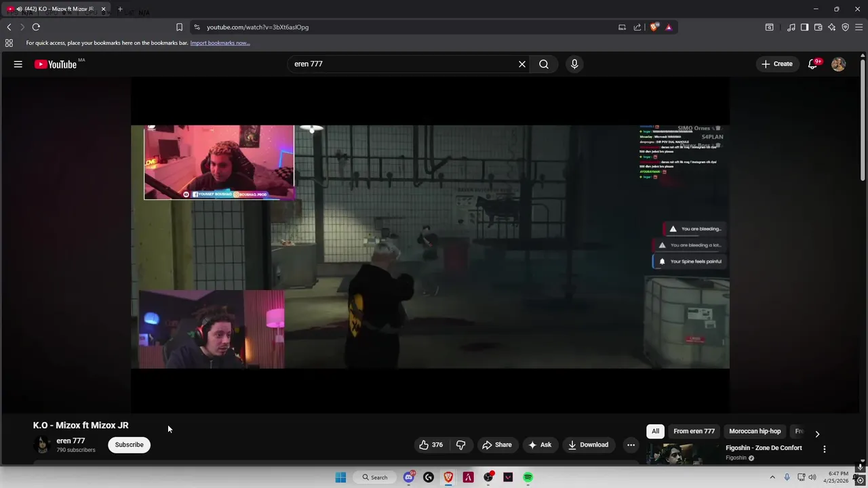The image size is (868, 488).
Task: Open the browser main menu
Action: tap(859, 27)
